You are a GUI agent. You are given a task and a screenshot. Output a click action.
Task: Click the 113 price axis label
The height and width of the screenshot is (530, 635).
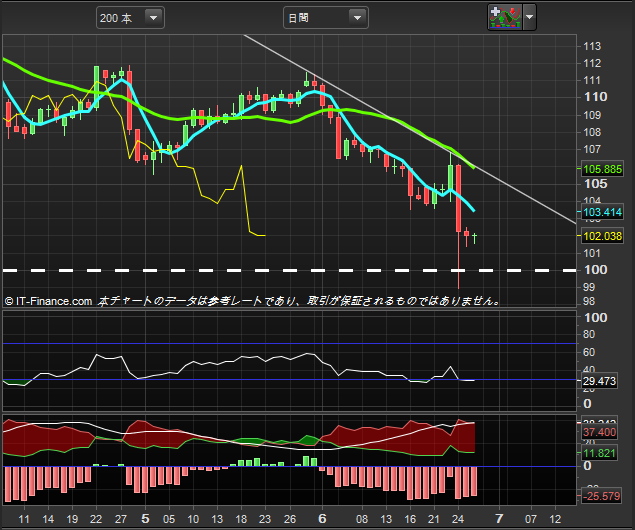coord(592,46)
